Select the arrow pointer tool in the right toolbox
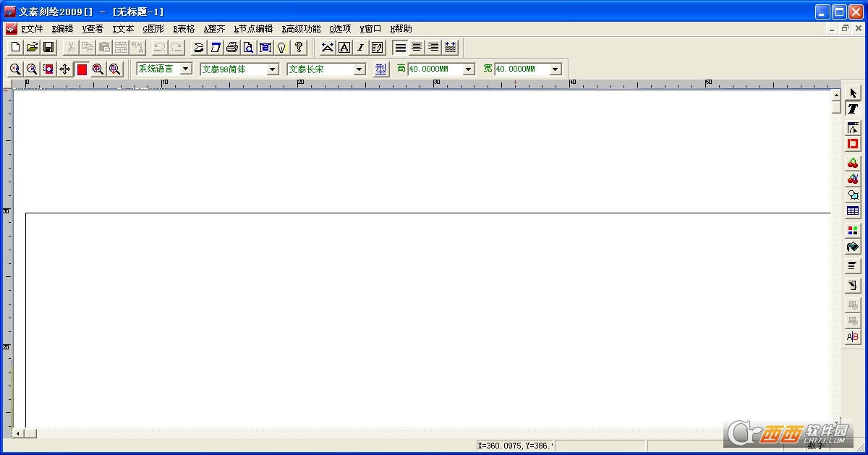 coord(853,93)
